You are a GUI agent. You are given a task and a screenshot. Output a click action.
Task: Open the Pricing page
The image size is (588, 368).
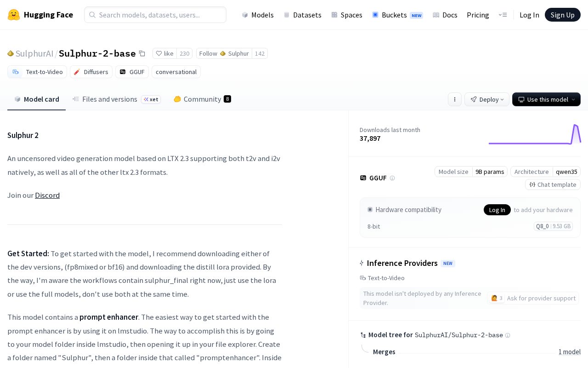click(x=478, y=15)
